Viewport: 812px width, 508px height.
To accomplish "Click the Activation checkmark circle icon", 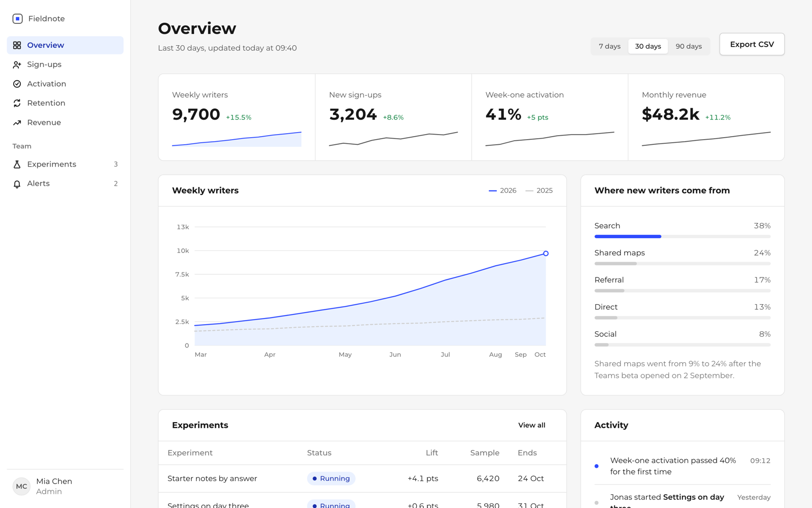I will (x=17, y=84).
